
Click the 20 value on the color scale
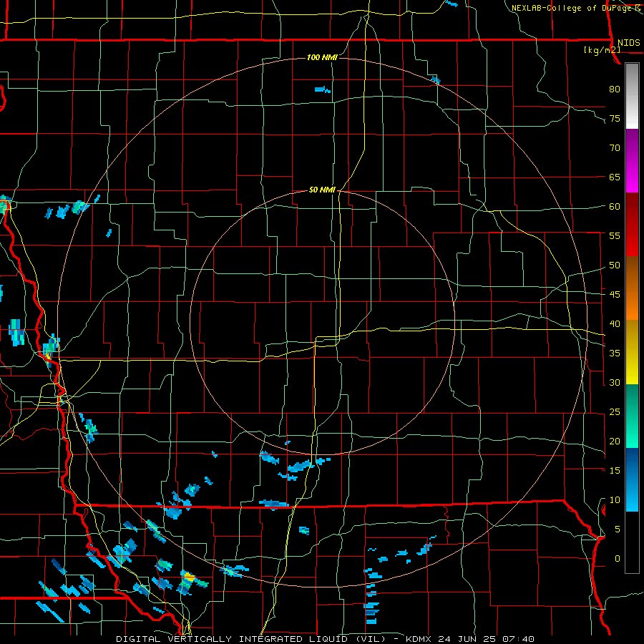click(x=615, y=441)
